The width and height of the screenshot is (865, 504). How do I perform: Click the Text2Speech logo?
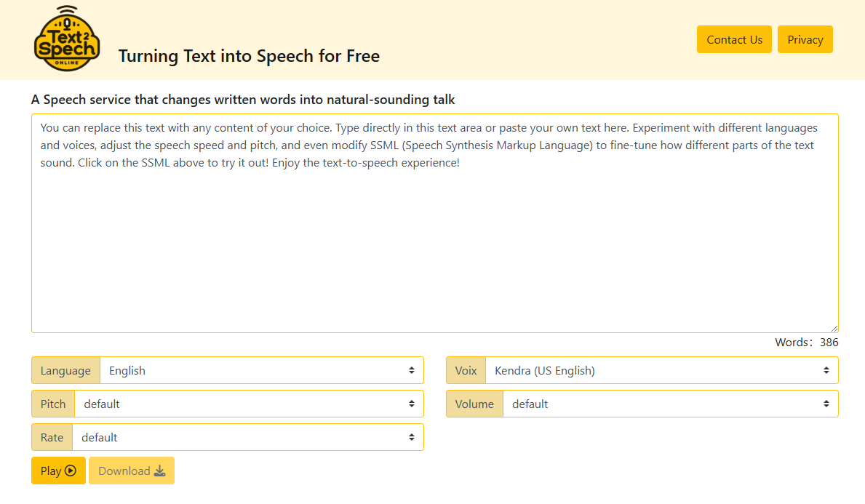[67, 39]
